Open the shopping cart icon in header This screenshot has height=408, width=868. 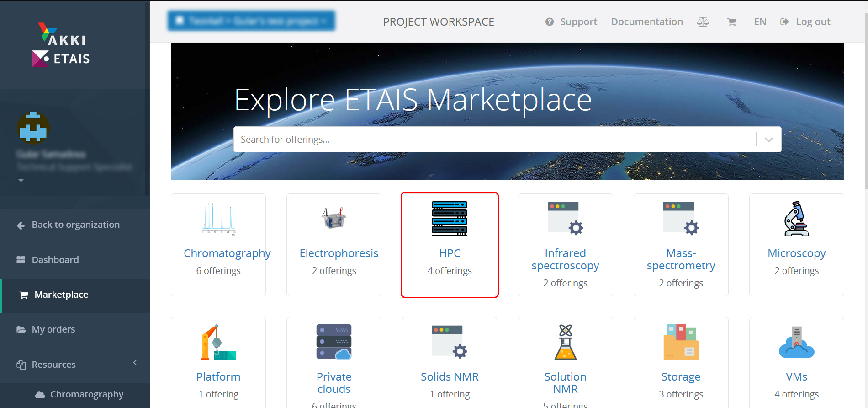coord(732,22)
